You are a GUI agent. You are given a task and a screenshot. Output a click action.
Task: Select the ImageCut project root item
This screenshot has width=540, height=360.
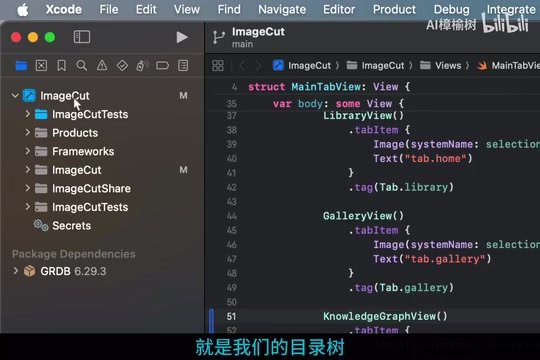[x=102, y=95]
